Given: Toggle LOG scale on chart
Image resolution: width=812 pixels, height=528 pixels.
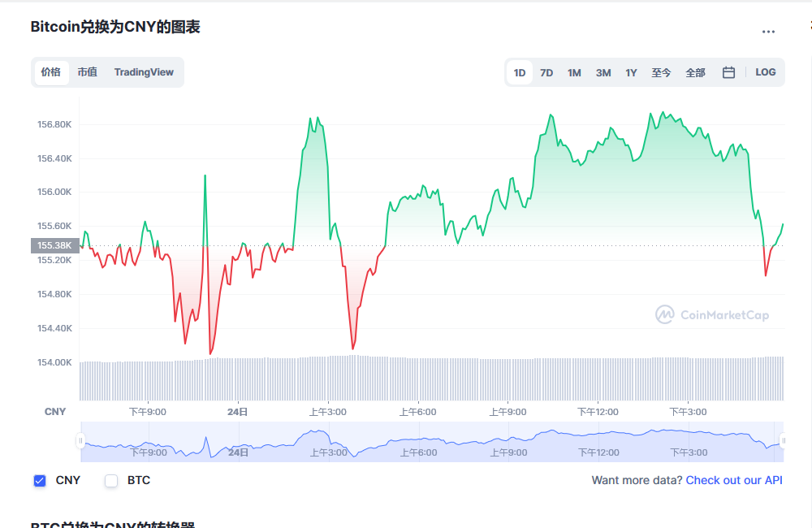Looking at the screenshot, I should tap(766, 72).
